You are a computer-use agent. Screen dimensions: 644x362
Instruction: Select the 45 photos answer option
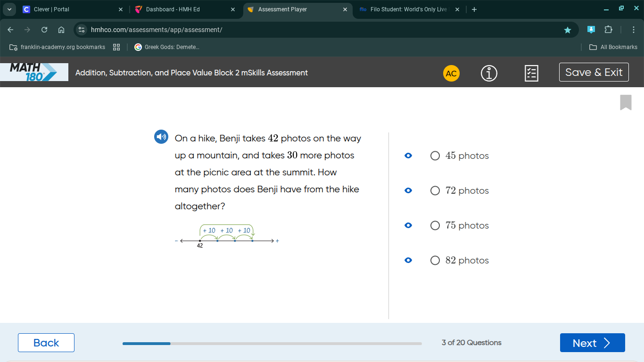(x=460, y=156)
